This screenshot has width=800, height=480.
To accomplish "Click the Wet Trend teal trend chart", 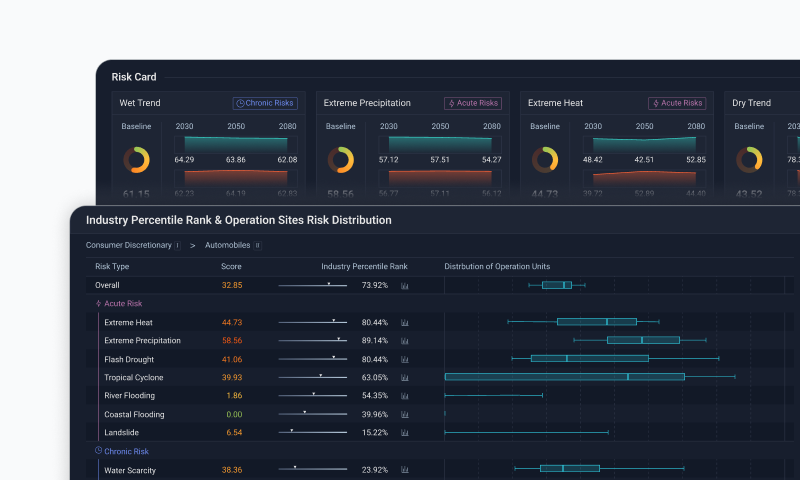I will 236,144.
